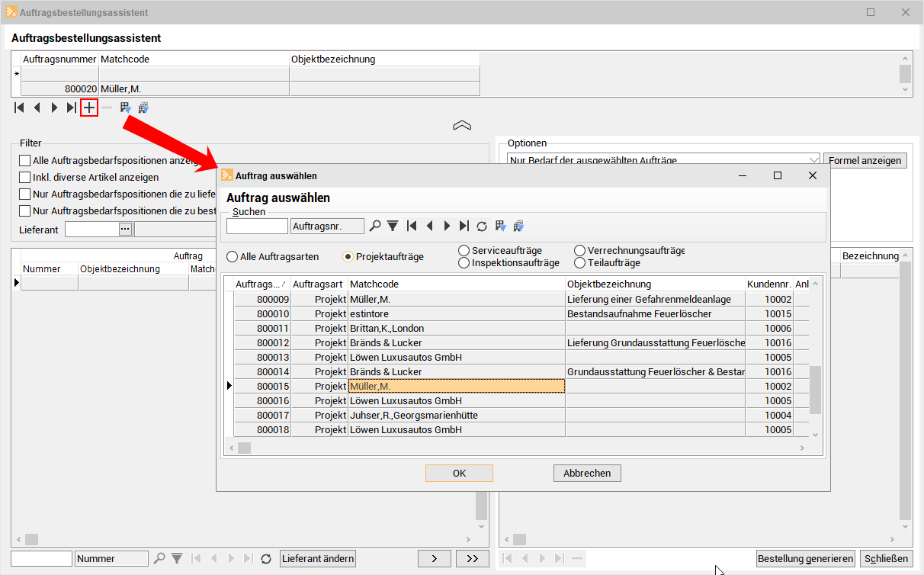The image size is (924, 575).
Task: Click 'Bestandsaufnahme Feuerlöscher' cell
Action: pyautogui.click(x=656, y=313)
